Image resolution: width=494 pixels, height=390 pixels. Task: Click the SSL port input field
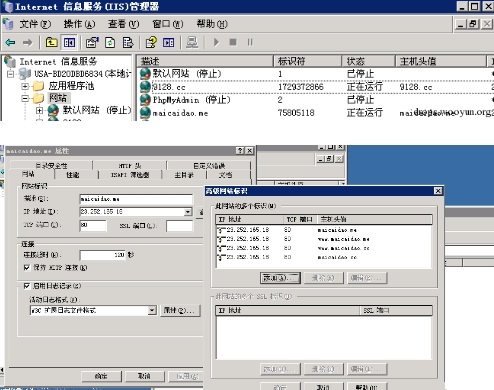click(x=179, y=226)
